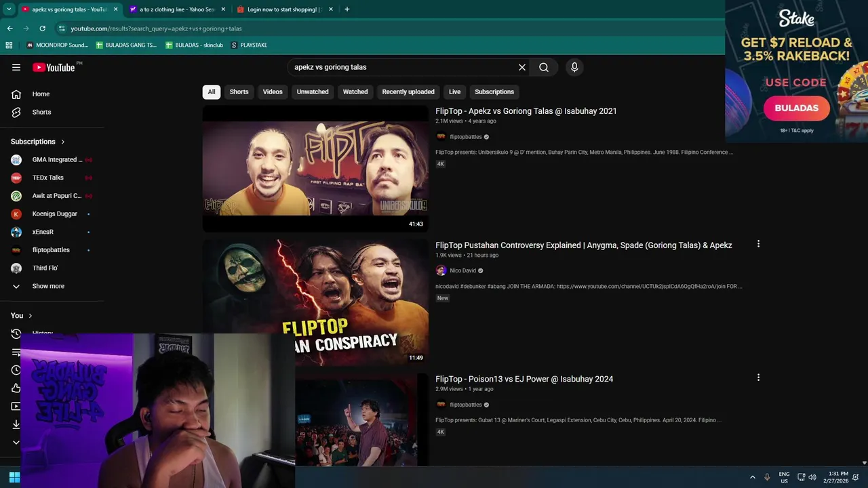Select the Shorts filter chip
868x488 pixels.
(239, 91)
